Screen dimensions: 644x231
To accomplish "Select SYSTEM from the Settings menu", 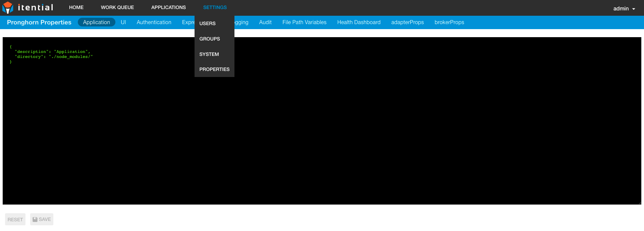I will 209,54.
